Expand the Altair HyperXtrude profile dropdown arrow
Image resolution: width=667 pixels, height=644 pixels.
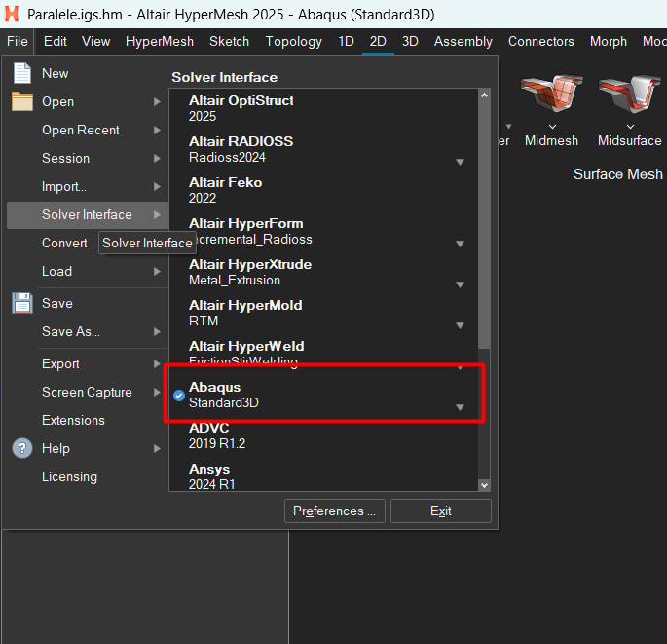coord(460,284)
